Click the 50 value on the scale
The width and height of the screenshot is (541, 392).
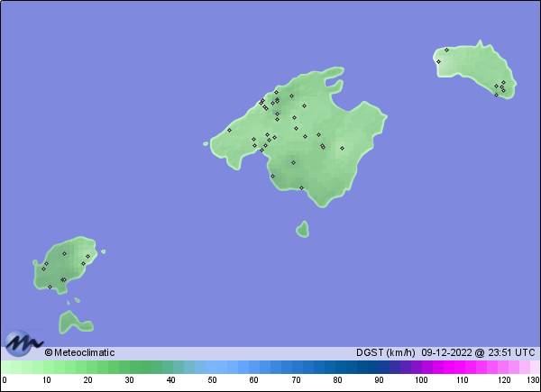click(212, 380)
